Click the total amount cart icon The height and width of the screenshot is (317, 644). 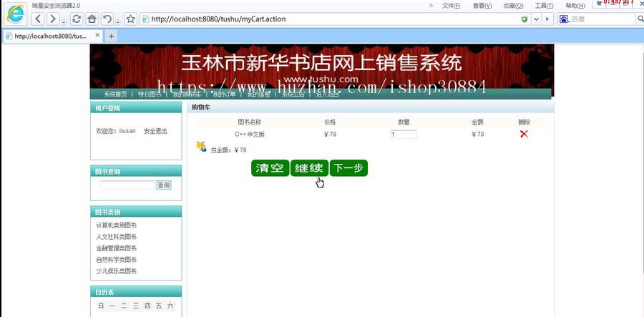(x=201, y=146)
